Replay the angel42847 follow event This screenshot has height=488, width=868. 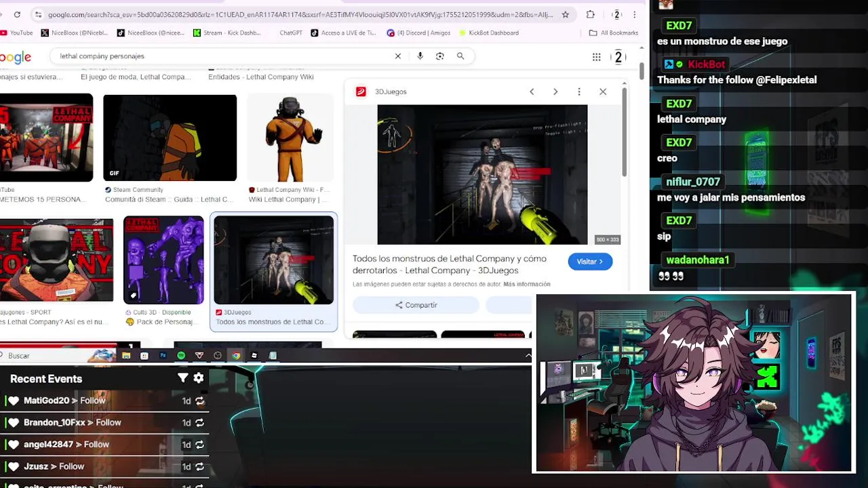(x=199, y=445)
